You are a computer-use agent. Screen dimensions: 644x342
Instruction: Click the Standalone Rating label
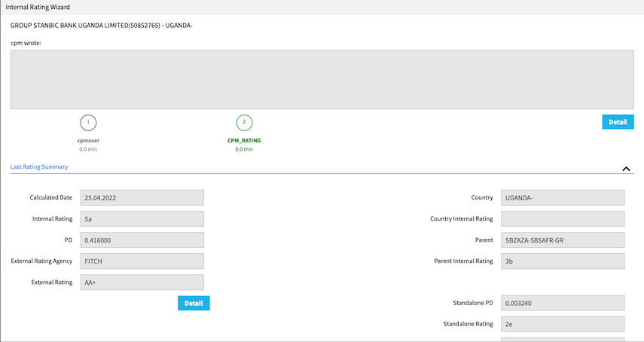coord(469,324)
